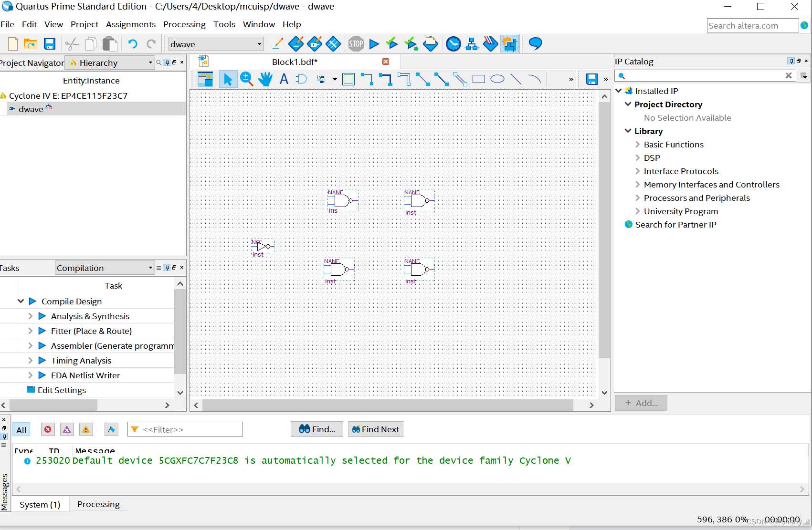This screenshot has height=530, width=812.
Task: Open the Pin Planner tool
Action: (315, 44)
